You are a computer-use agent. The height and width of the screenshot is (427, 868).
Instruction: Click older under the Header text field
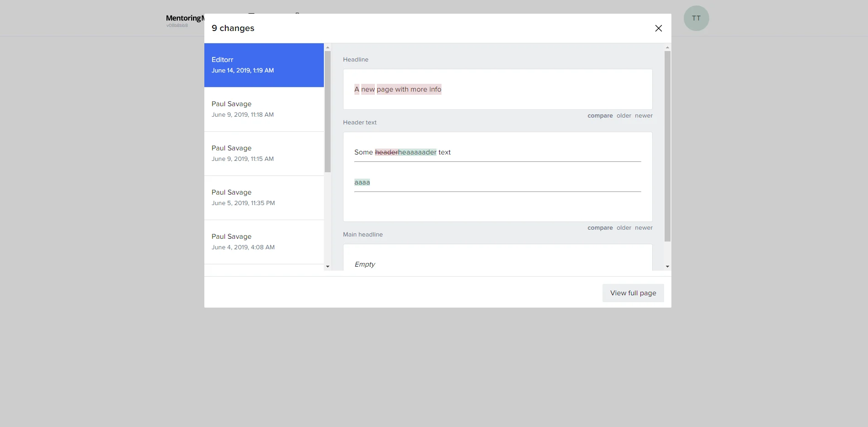coord(624,228)
